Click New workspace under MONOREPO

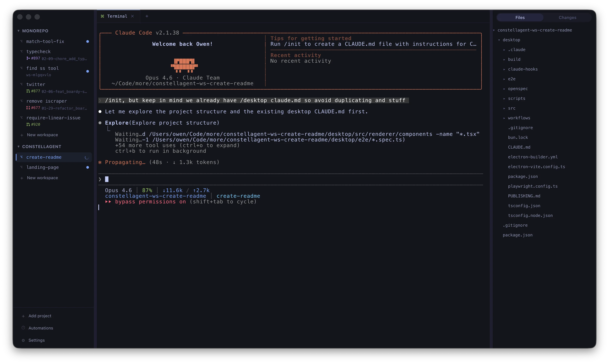(42, 135)
